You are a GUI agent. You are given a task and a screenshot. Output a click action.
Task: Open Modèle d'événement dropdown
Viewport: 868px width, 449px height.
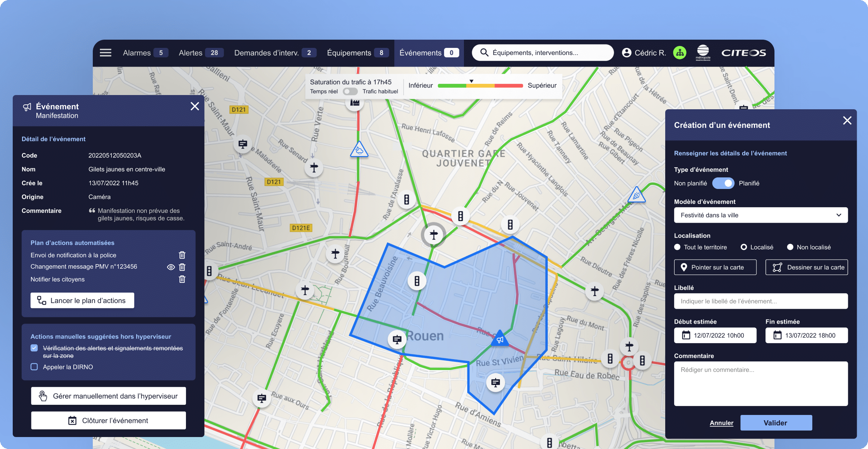pos(761,215)
